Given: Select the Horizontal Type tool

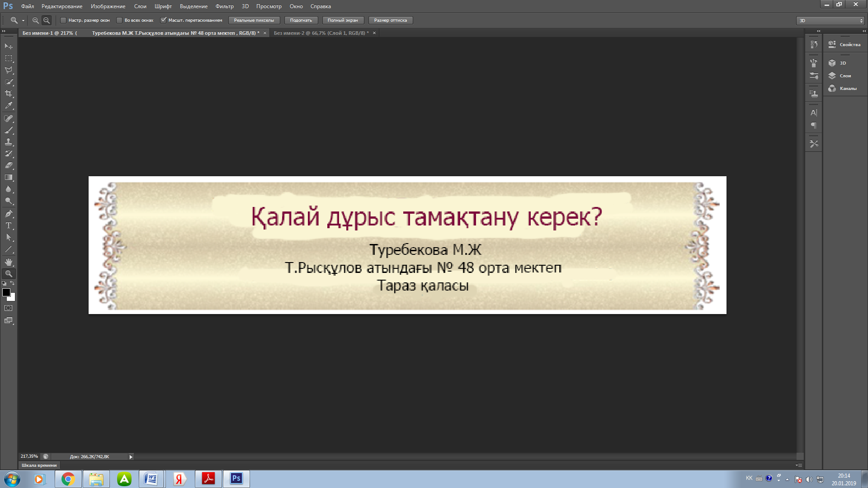Looking at the screenshot, I should point(9,225).
